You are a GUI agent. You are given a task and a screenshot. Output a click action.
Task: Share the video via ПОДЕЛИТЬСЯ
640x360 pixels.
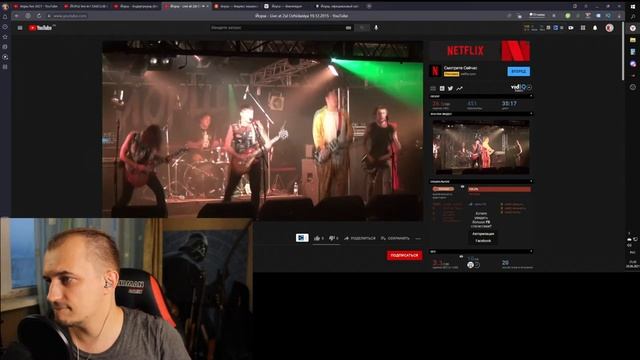(360, 238)
